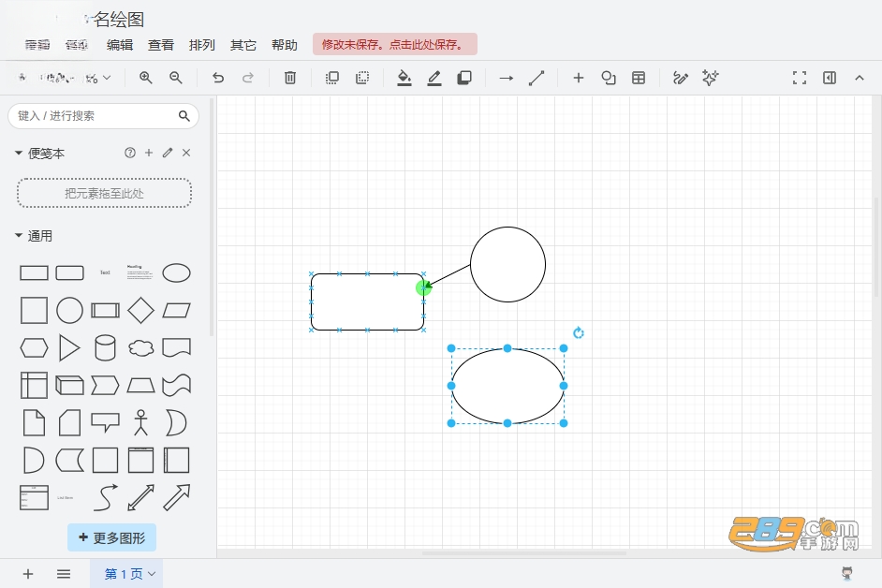Select the diamond shape in the palette
Screen dimensions: 882x588
[140, 311]
